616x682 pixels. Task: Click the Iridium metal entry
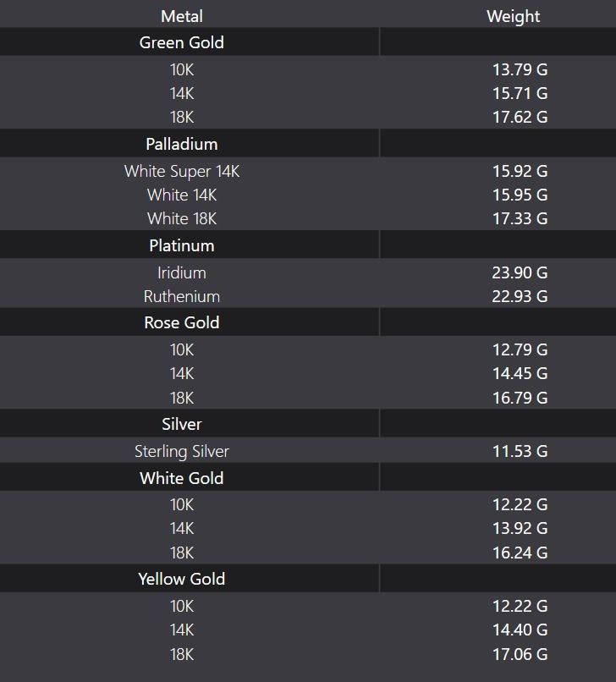tap(181, 272)
